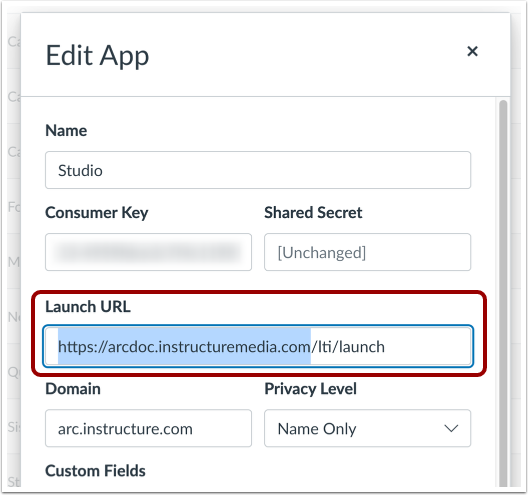Image resolution: width=528 pixels, height=495 pixels.
Task: Click into the blurred Consumer Key field
Action: pyautogui.click(x=148, y=252)
